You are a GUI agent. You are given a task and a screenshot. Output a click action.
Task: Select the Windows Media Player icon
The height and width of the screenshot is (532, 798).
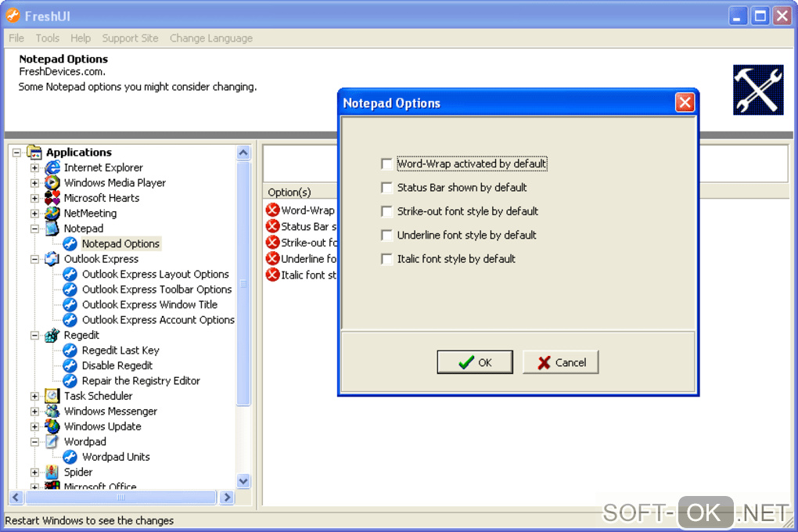coord(52,183)
